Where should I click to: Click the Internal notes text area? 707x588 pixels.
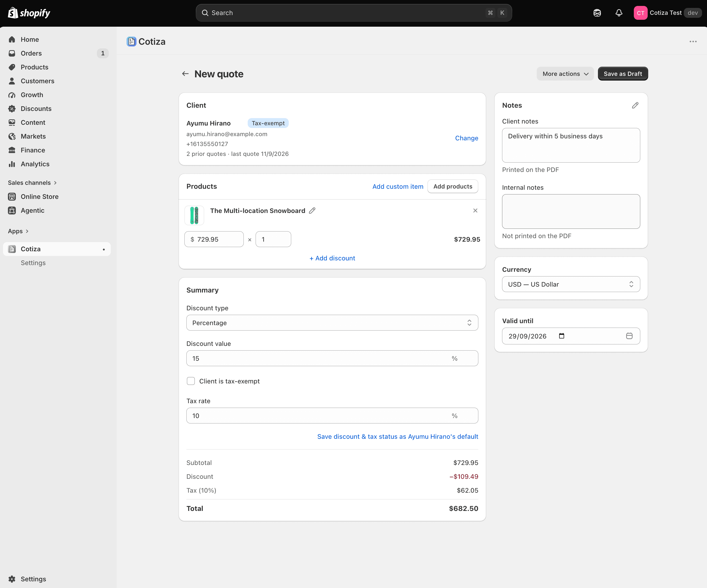coord(571,211)
